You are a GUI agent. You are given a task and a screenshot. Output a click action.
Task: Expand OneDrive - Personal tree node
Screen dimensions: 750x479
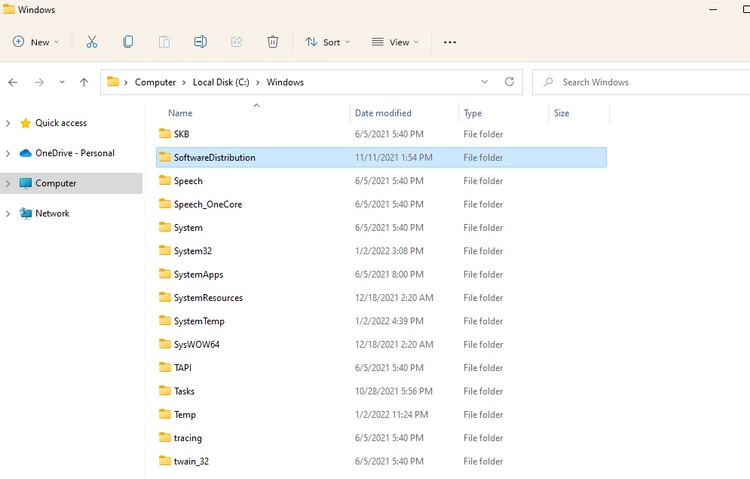[8, 154]
